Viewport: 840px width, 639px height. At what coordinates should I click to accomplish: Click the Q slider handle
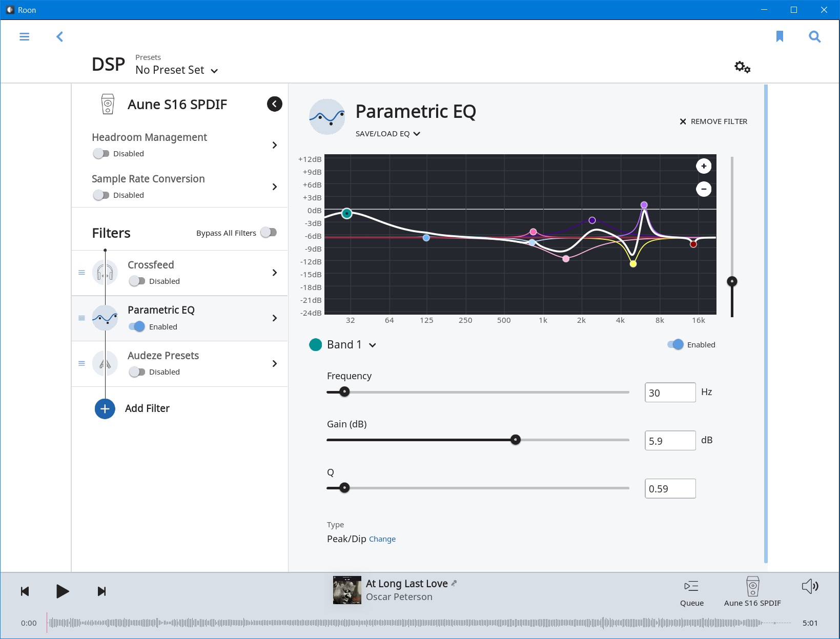click(x=345, y=488)
